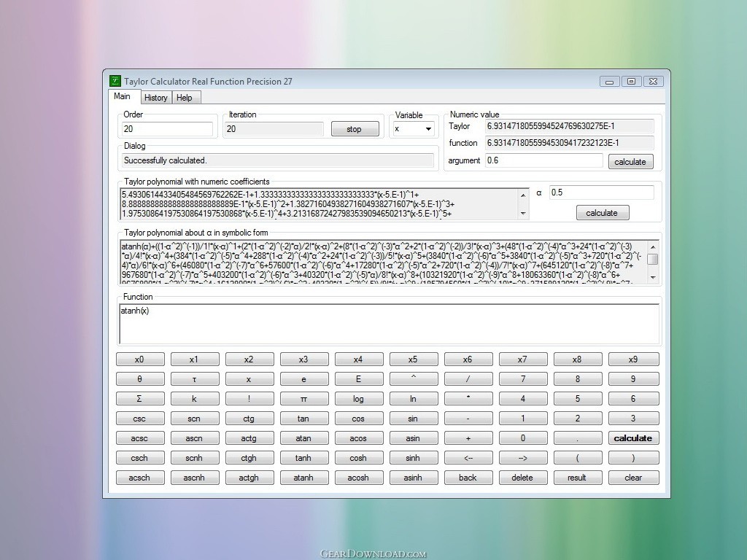The width and height of the screenshot is (747, 560).
Task: Insert theta symbol key
Action: click(140, 379)
